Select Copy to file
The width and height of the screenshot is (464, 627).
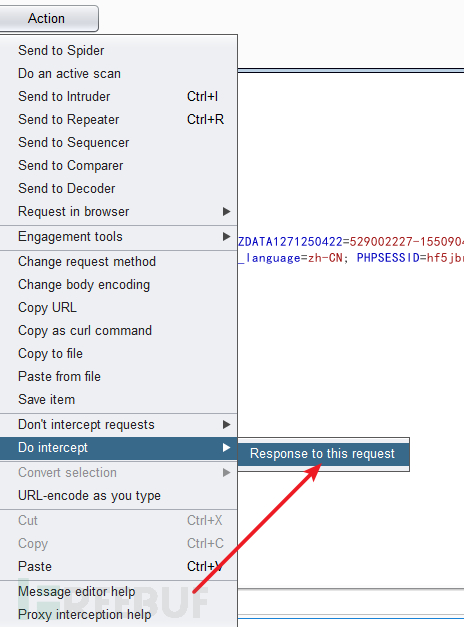pos(118,353)
